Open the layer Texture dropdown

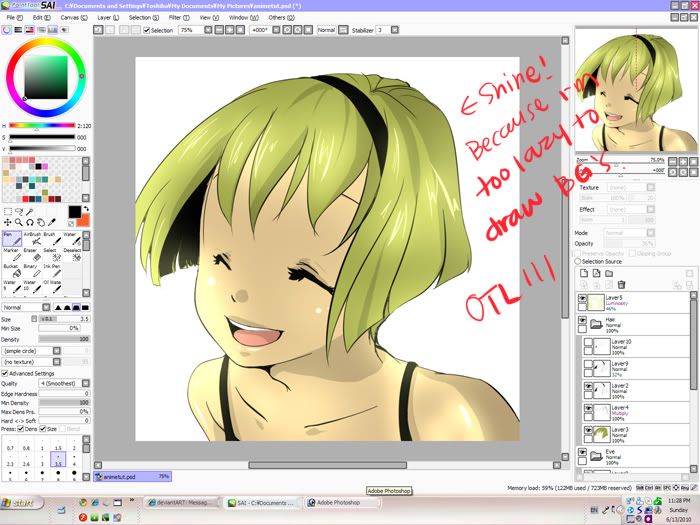650,188
